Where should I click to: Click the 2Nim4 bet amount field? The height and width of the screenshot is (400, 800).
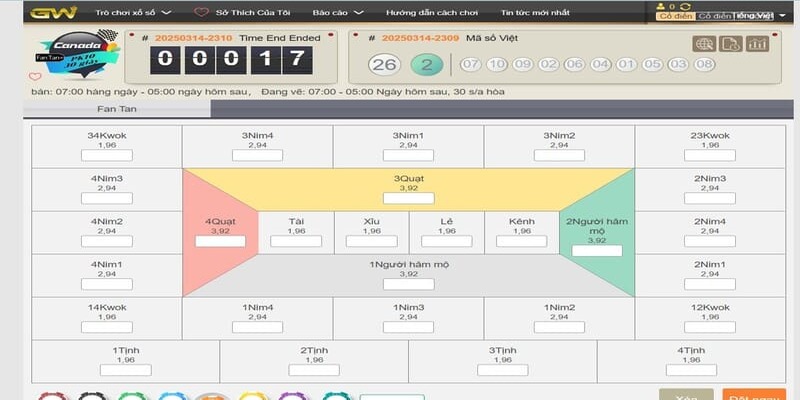click(x=710, y=241)
